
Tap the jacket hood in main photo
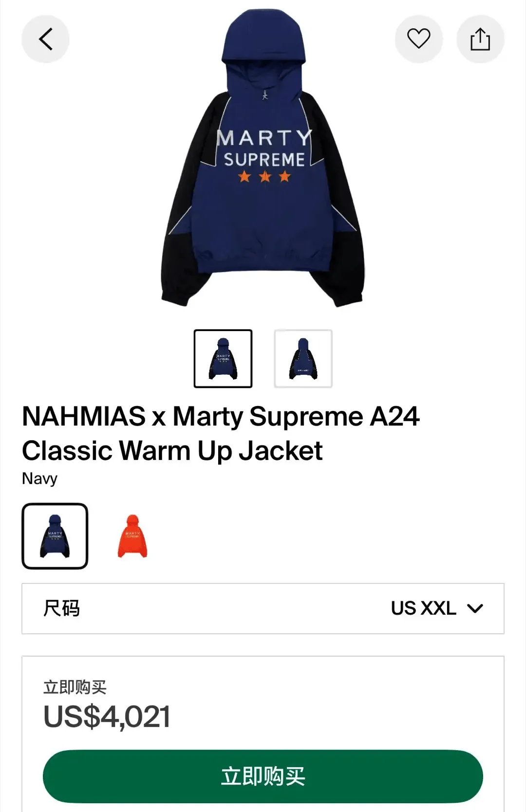[x=263, y=39]
